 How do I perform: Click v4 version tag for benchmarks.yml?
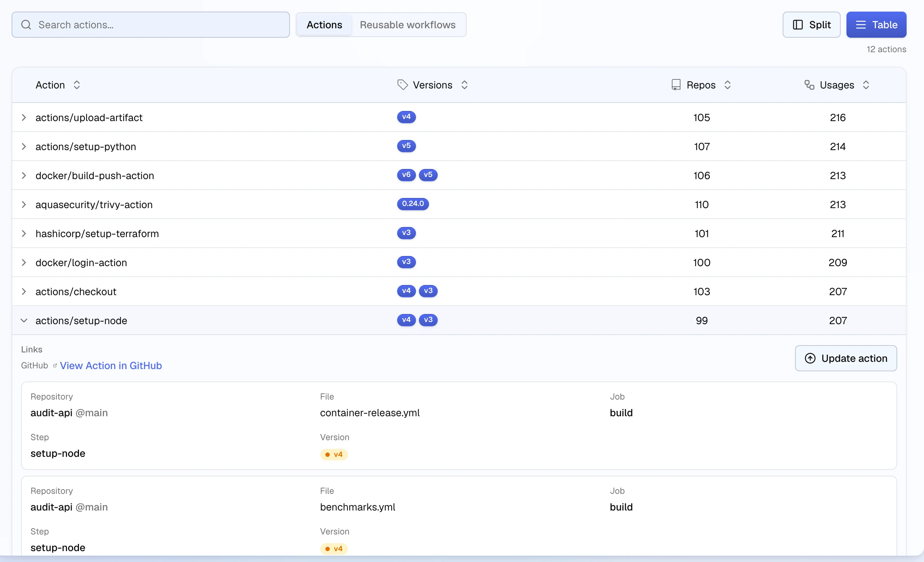pyautogui.click(x=334, y=549)
